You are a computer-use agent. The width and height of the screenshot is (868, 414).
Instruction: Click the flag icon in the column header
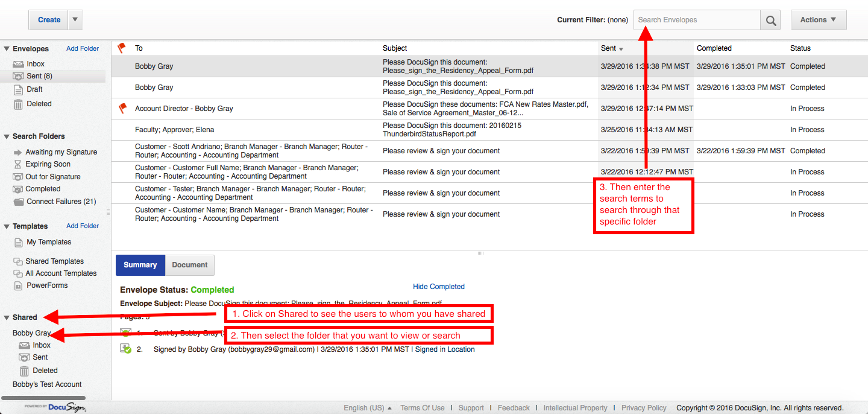[122, 48]
